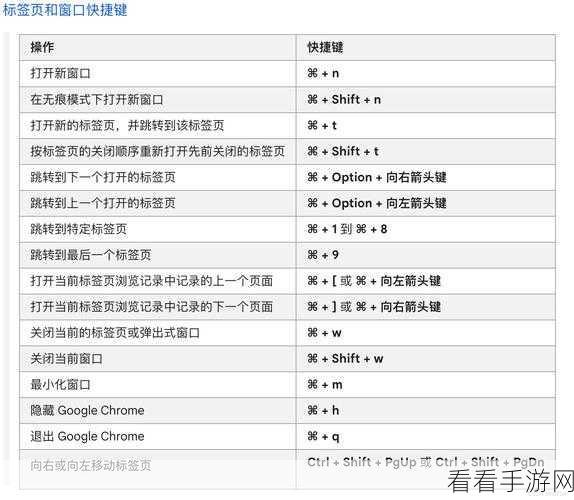This screenshot has height=500, width=574.
Task: Click the ⌘ + 9 shortcut cell
Action: 426,255
